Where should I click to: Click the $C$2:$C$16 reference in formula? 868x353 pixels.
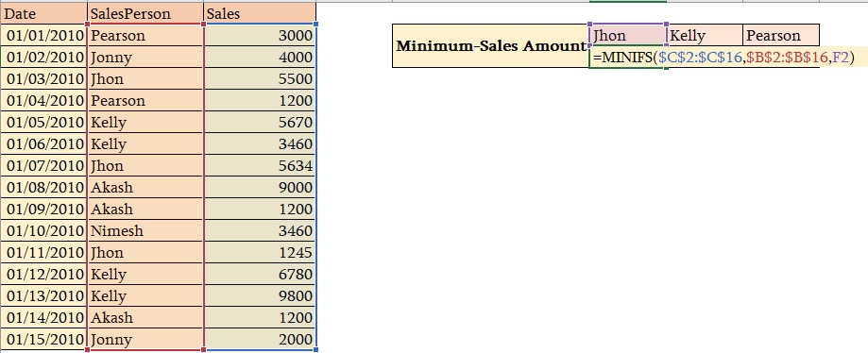[x=700, y=57]
